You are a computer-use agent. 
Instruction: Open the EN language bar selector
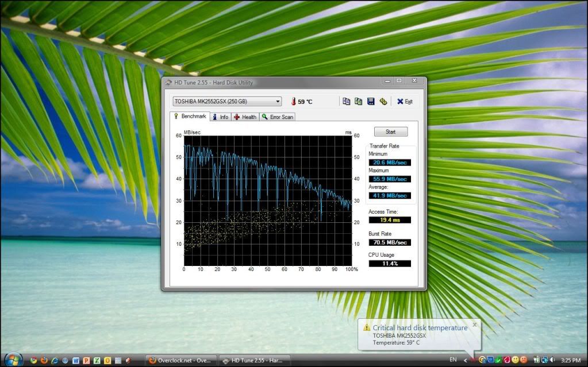tap(455, 361)
